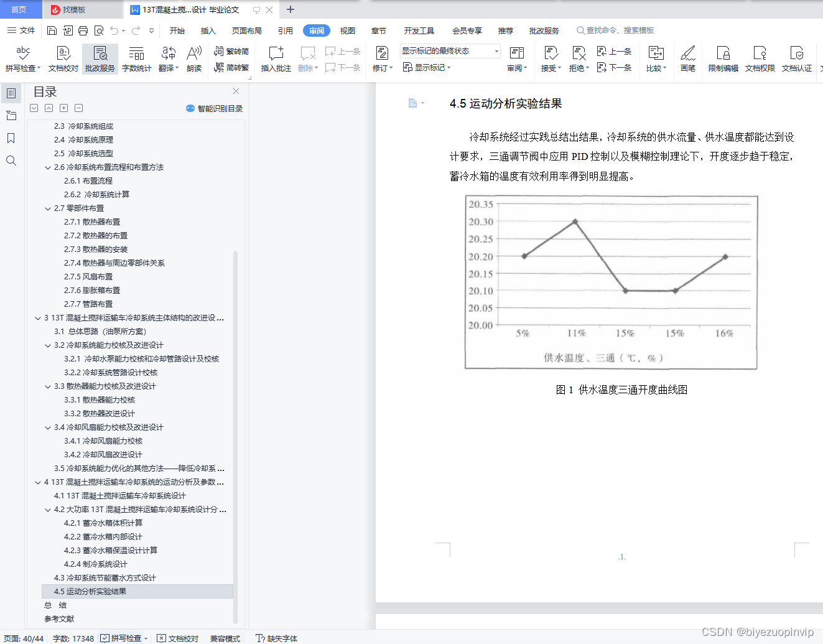Open 接受 accept changes dropdown
Screen dimensions: 823x644
tap(551, 68)
